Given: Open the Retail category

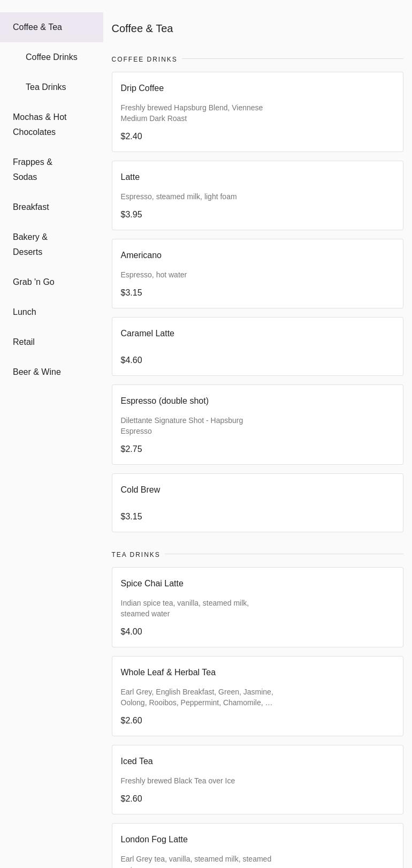Looking at the screenshot, I should pyautogui.click(x=24, y=342).
